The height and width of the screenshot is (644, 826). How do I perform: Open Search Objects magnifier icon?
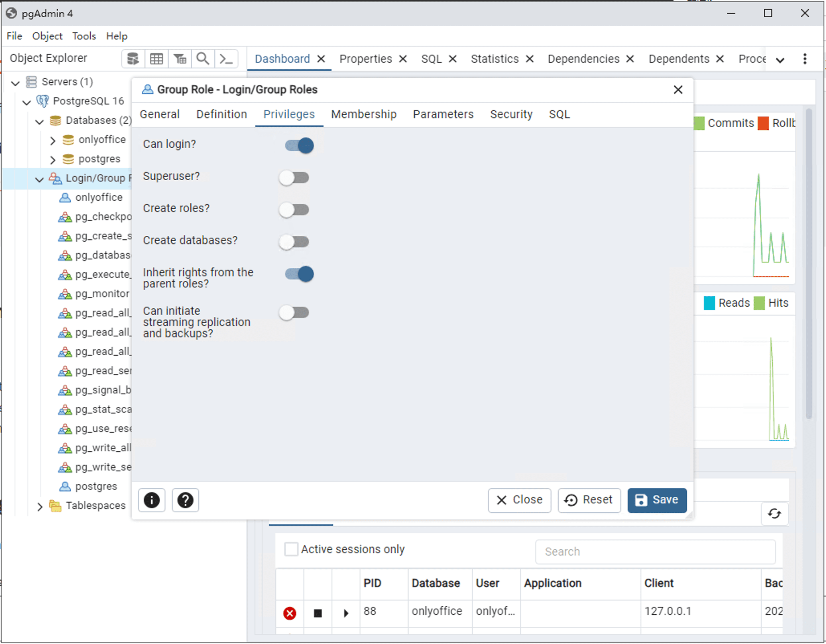coord(203,59)
